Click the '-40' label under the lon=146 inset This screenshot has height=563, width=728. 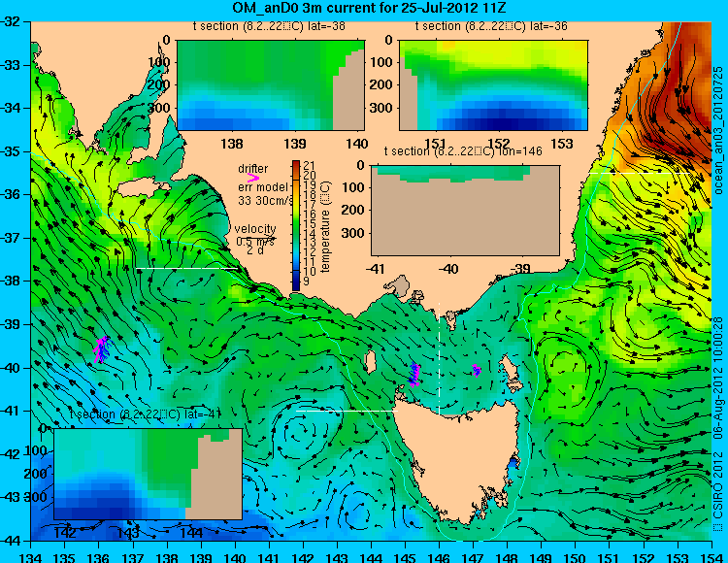point(448,269)
